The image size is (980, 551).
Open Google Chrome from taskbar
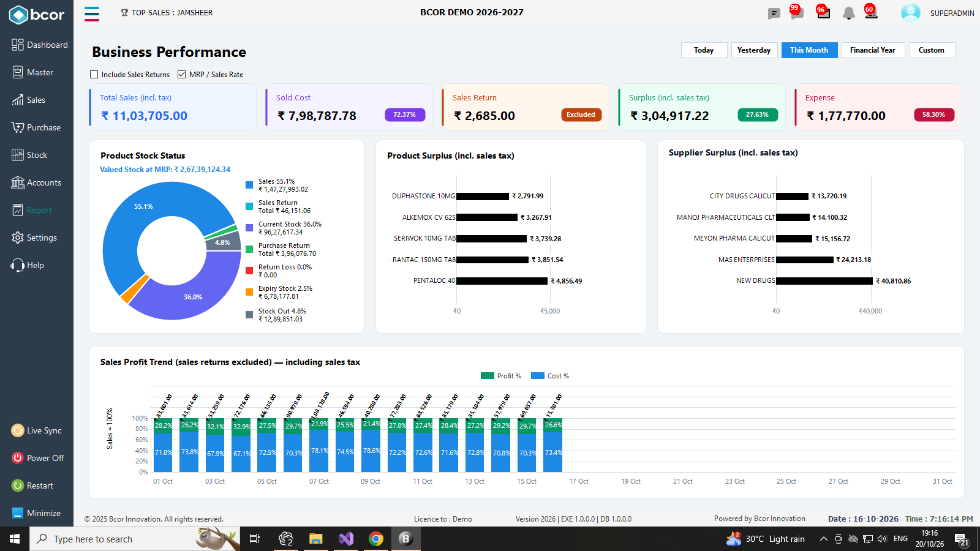coord(376,539)
